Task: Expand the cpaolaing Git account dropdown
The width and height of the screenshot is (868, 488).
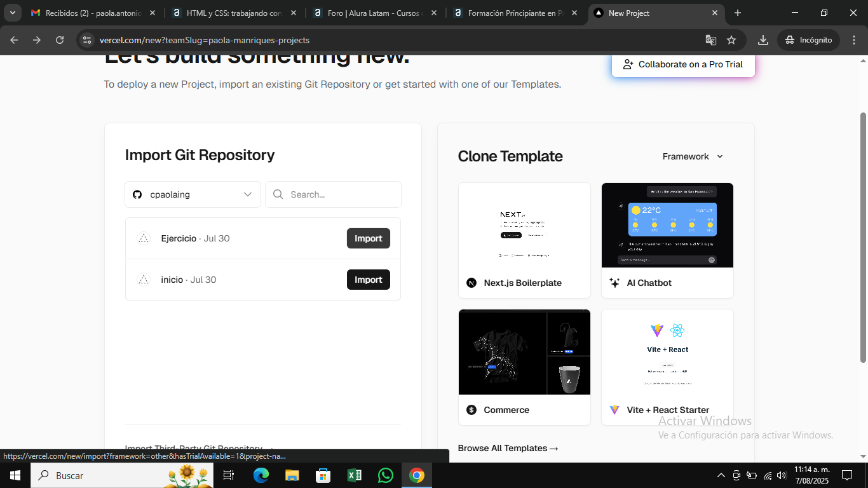Action: [193, 194]
